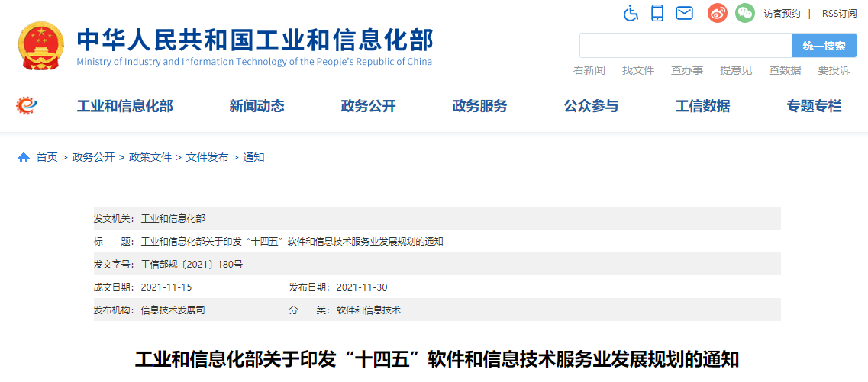Click the English ministry name subtitle
The width and height of the screenshot is (868, 382).
coord(254,61)
